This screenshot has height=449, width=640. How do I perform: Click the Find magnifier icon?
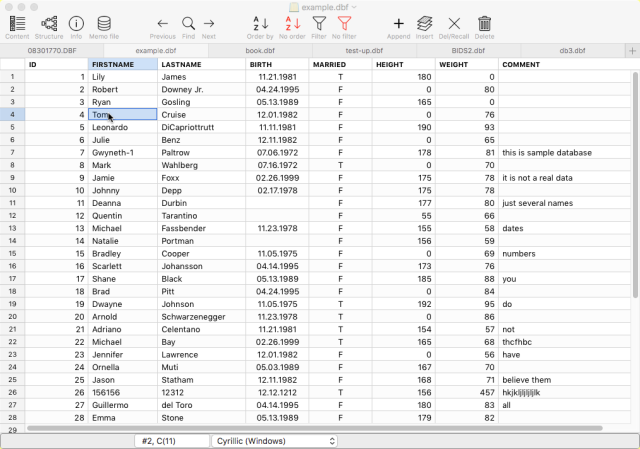[x=188, y=23]
